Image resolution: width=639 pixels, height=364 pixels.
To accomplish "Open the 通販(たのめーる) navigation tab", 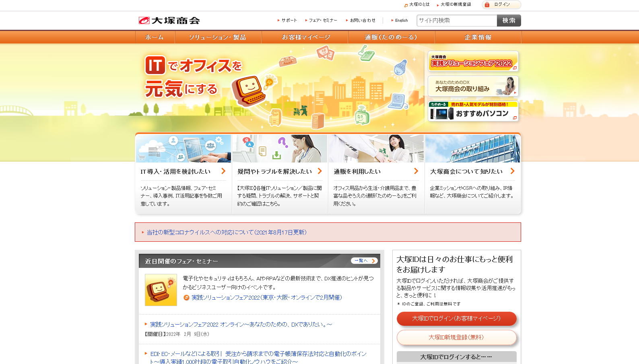I will (391, 37).
